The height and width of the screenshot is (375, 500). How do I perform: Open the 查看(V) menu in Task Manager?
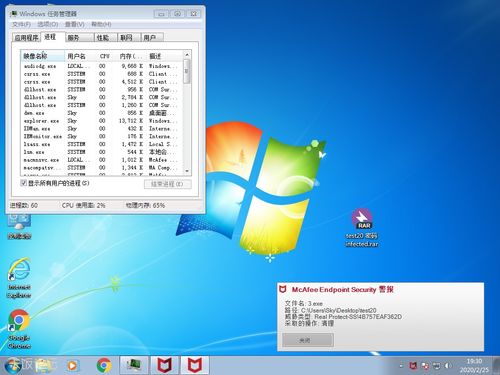coord(74,24)
